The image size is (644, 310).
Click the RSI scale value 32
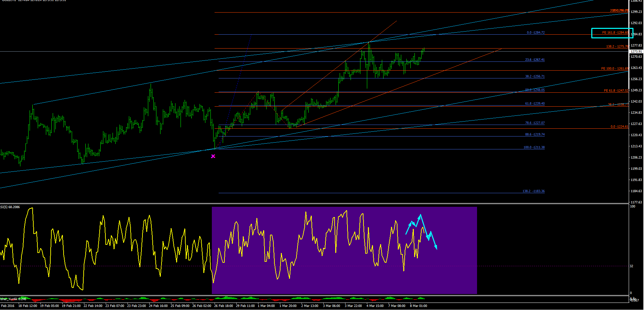coord(631,266)
